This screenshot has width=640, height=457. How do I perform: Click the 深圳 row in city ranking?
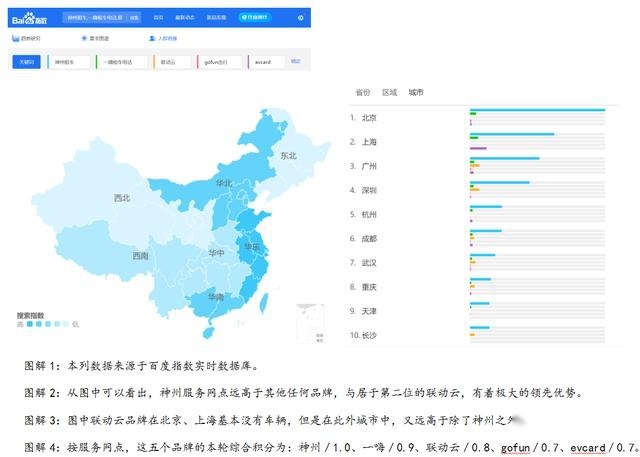(478, 190)
